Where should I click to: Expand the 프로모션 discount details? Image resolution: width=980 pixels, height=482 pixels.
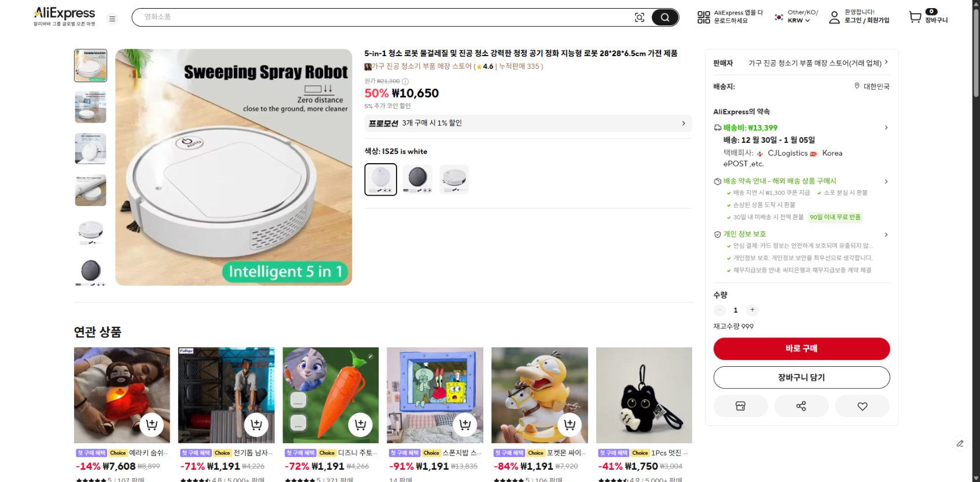click(x=683, y=123)
